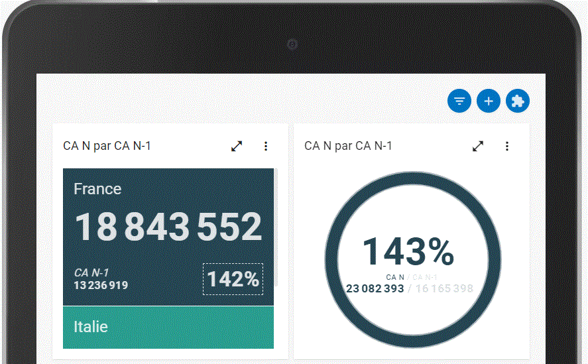588x364 pixels.
Task: Open the dashboard filter button
Action: (x=459, y=101)
